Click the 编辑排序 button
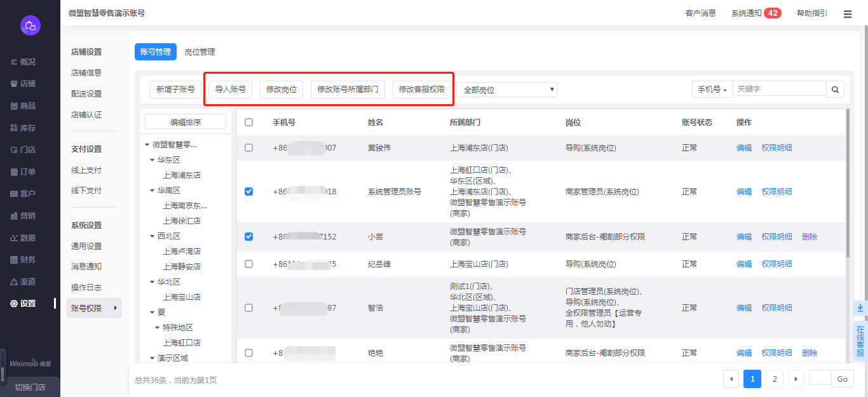The image size is (868, 397). (186, 122)
